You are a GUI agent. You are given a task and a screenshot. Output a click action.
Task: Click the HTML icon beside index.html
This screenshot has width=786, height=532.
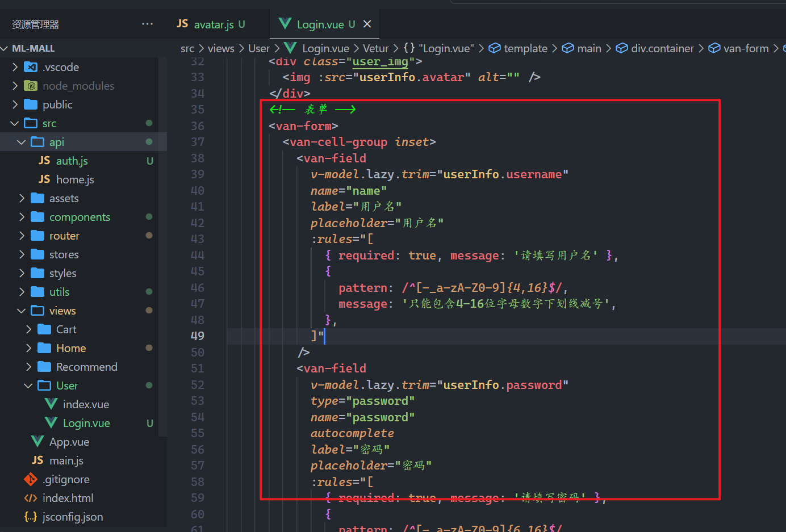click(31, 498)
